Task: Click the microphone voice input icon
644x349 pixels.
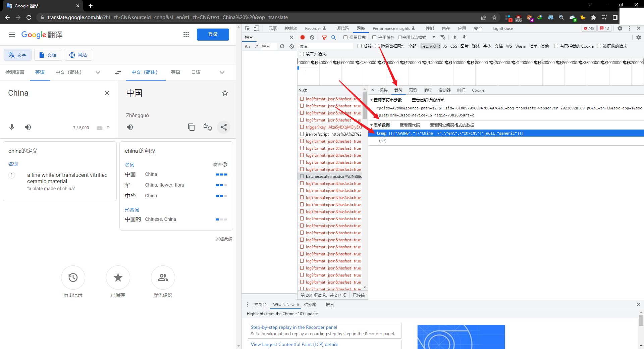Action: pyautogui.click(x=12, y=127)
